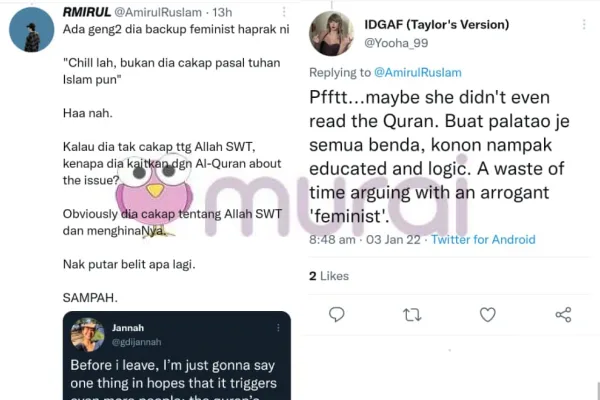Open the @Yooha_99 handle

click(x=396, y=43)
